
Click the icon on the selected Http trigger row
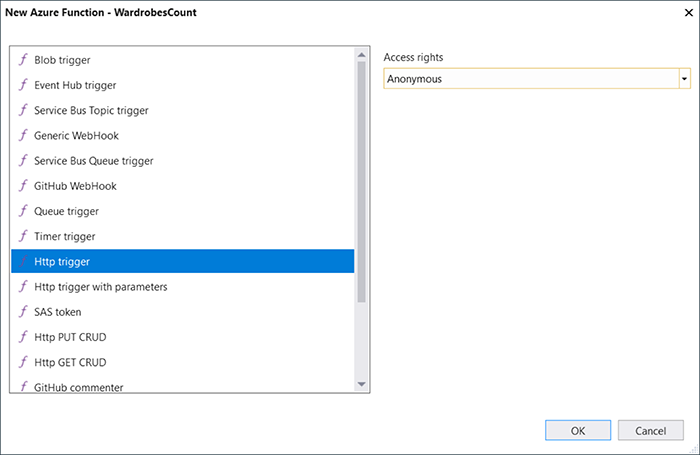23,261
